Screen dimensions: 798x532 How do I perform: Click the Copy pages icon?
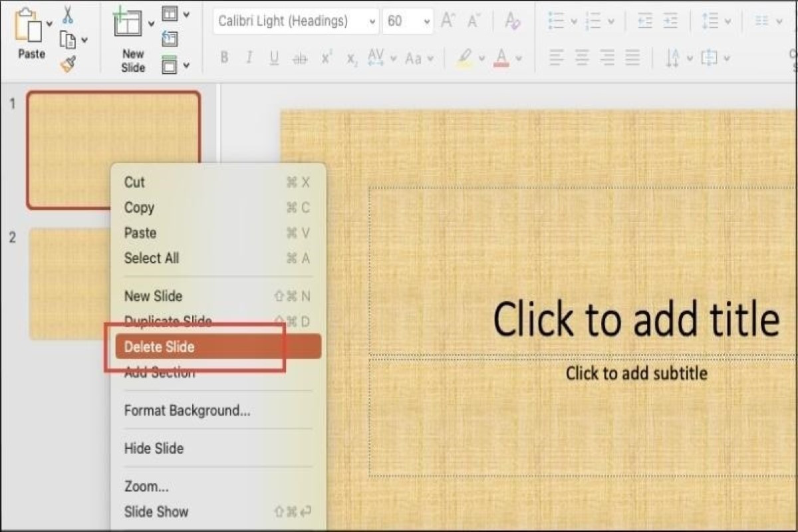click(67, 40)
